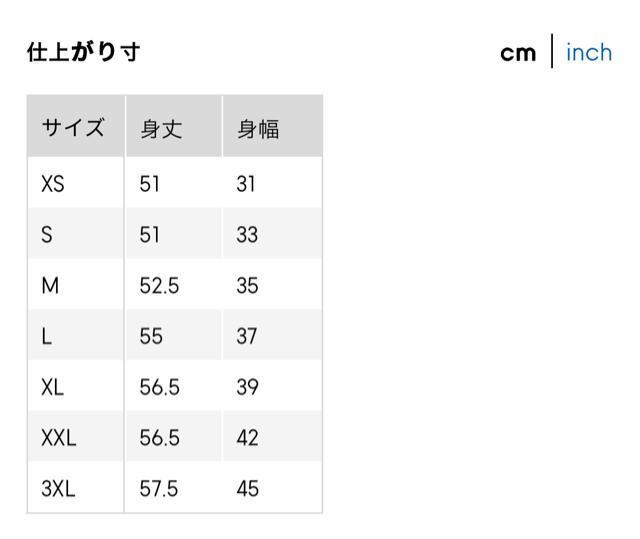Image resolution: width=640 pixels, height=539 pixels.
Task: Click the 身幅 column header
Action: [x=258, y=129]
